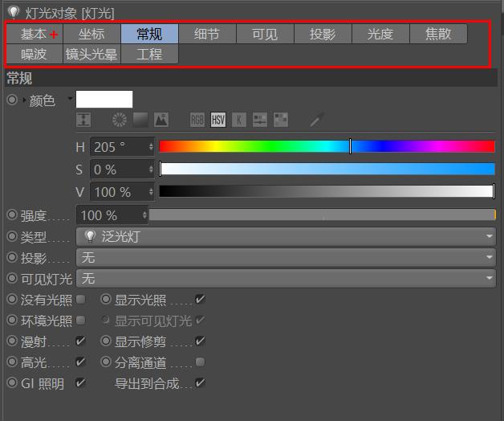This screenshot has height=421, width=504.
Task: Open the 可见灯光 dropdown set to 无
Action: (286, 279)
